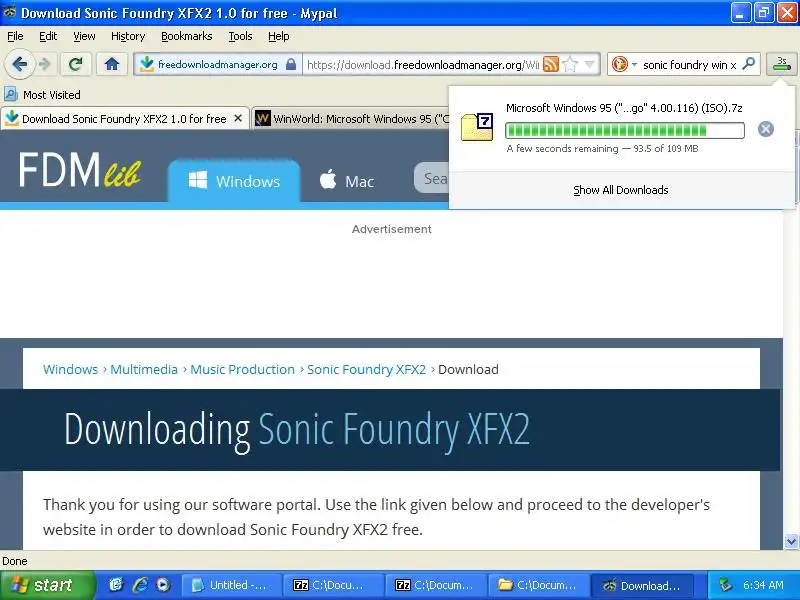Select the Windows platform tab
800x600 pixels.
pyautogui.click(x=234, y=181)
